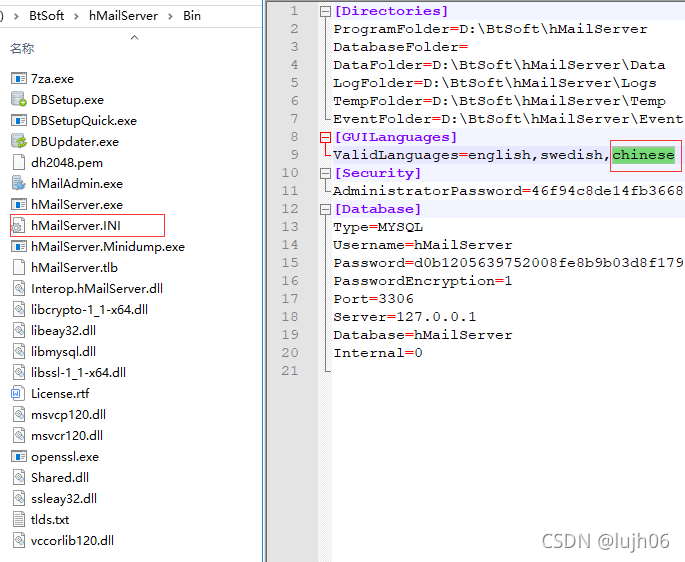
Task: Click the DBSetupQuick.exe file icon
Action: pyautogui.click(x=18, y=121)
